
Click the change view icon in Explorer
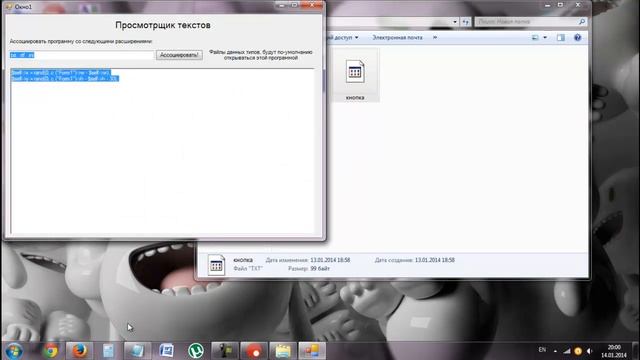[x=535, y=38]
